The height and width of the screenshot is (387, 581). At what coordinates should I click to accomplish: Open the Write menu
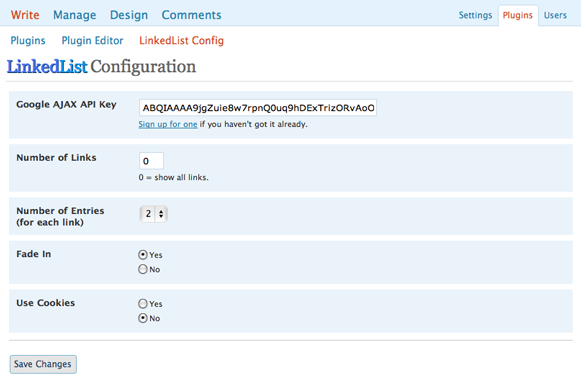(25, 15)
